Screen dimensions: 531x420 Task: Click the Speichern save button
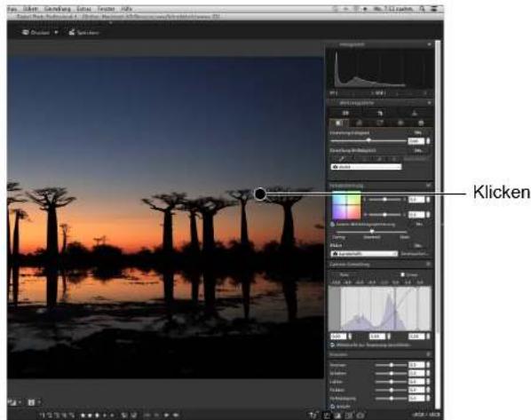coord(83,33)
